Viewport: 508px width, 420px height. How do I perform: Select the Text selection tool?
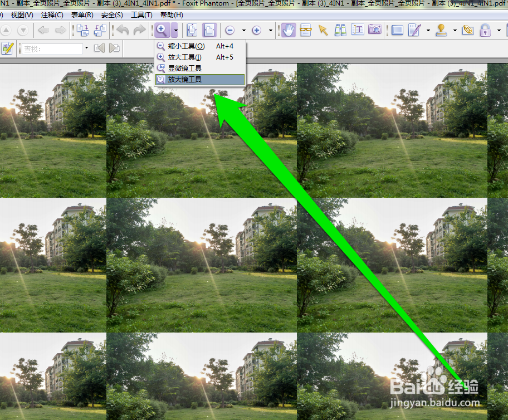click(x=358, y=30)
